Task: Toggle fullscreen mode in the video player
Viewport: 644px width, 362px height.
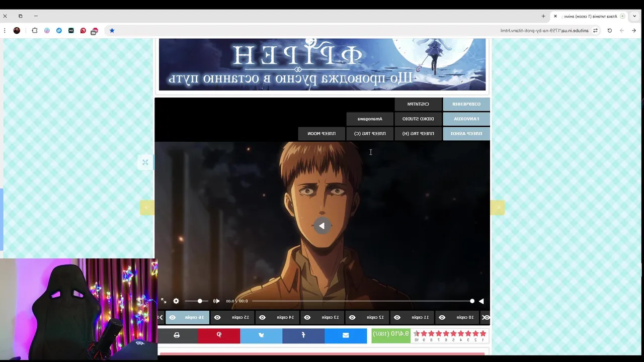Action: (x=164, y=301)
